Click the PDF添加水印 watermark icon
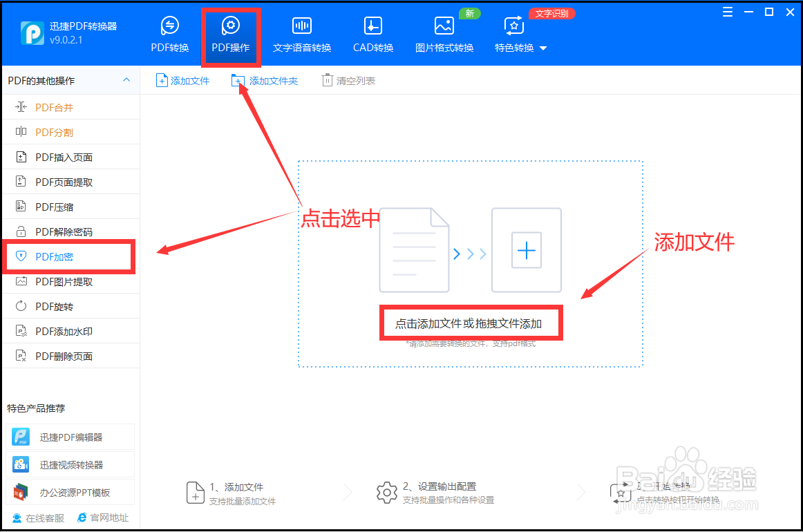This screenshot has height=532, width=803. pyautogui.click(x=21, y=331)
